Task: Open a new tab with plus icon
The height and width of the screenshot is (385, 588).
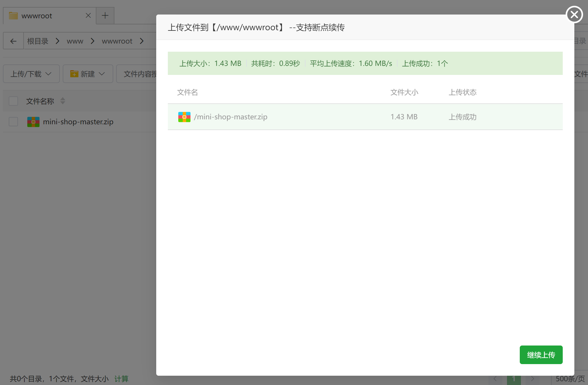Action: (105, 16)
